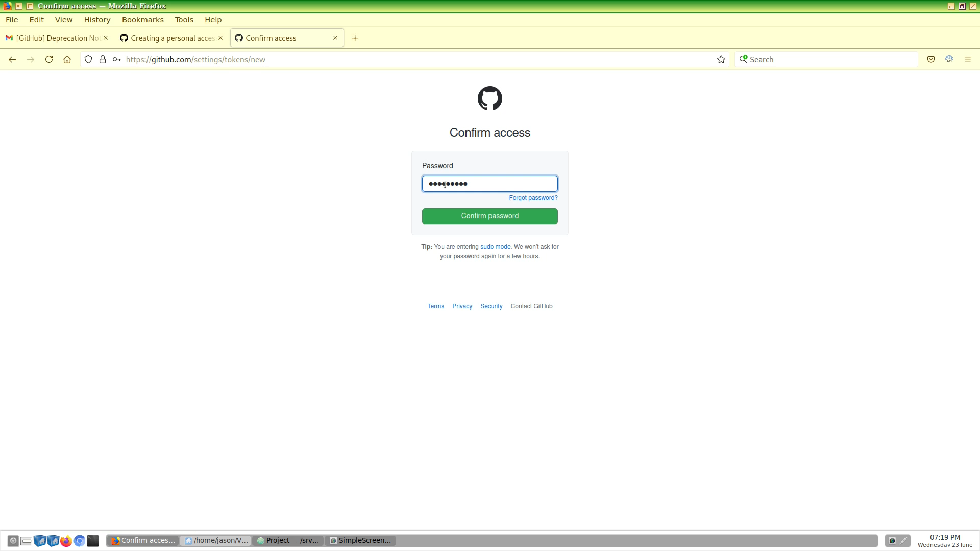The image size is (980, 551).
Task: Launch Chromium from the taskbar launcher
Action: (x=80, y=541)
